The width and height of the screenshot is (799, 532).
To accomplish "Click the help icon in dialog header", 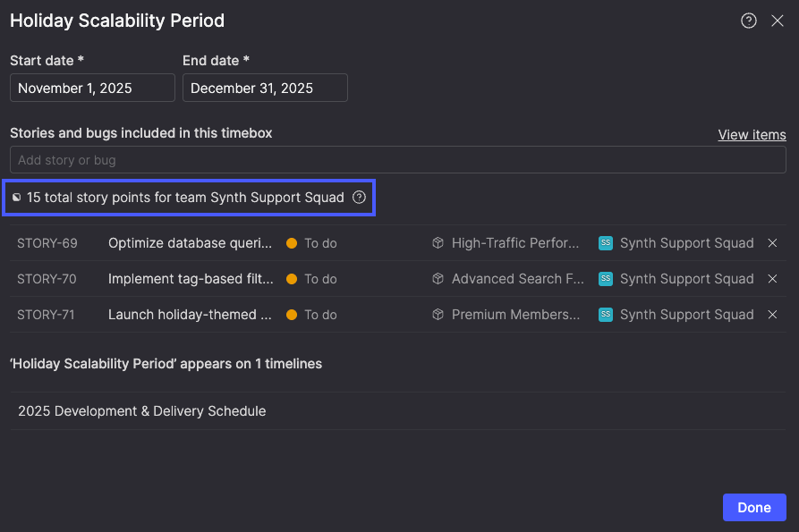I will tap(749, 21).
